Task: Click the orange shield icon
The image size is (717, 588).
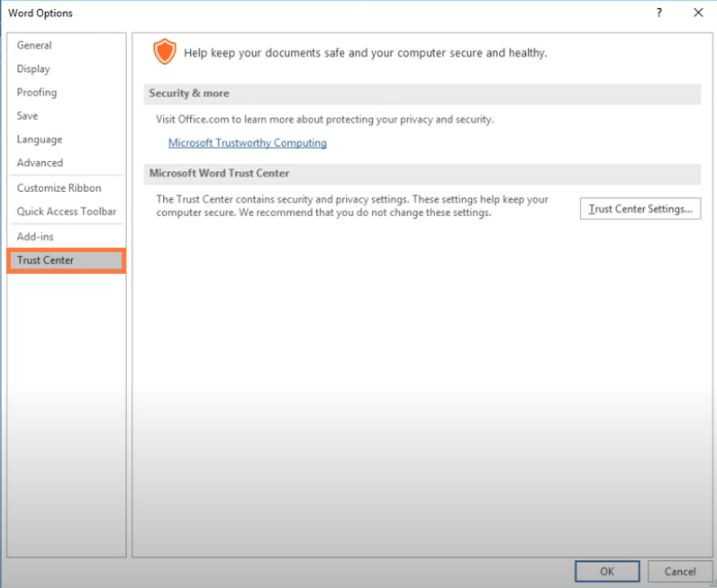Action: point(164,51)
